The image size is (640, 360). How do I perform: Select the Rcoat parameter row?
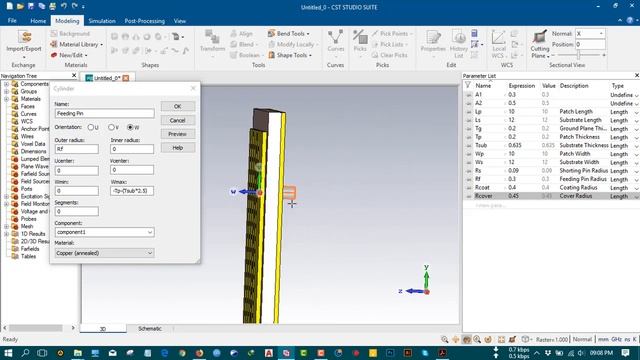coord(551,188)
